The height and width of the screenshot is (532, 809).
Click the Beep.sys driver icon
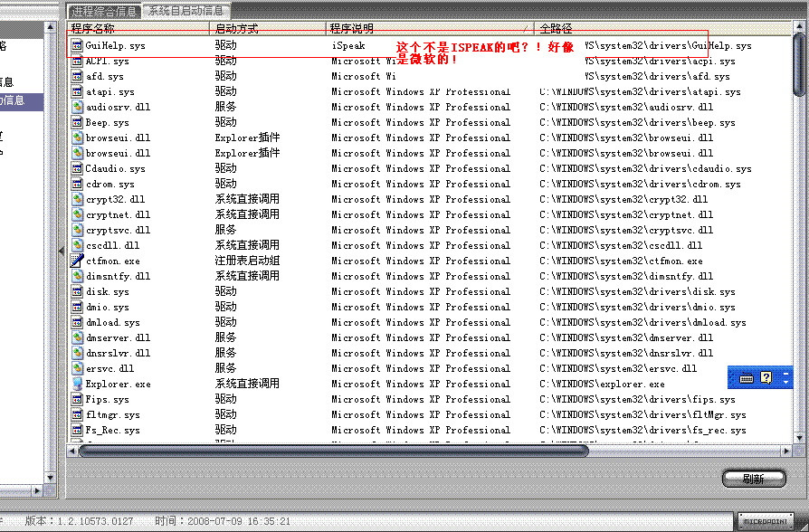(78, 122)
